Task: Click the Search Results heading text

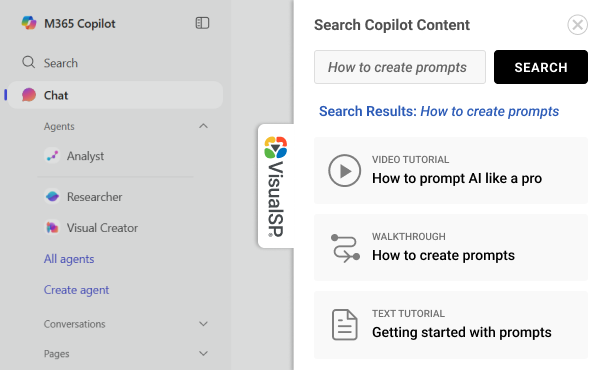Action: 439,111
